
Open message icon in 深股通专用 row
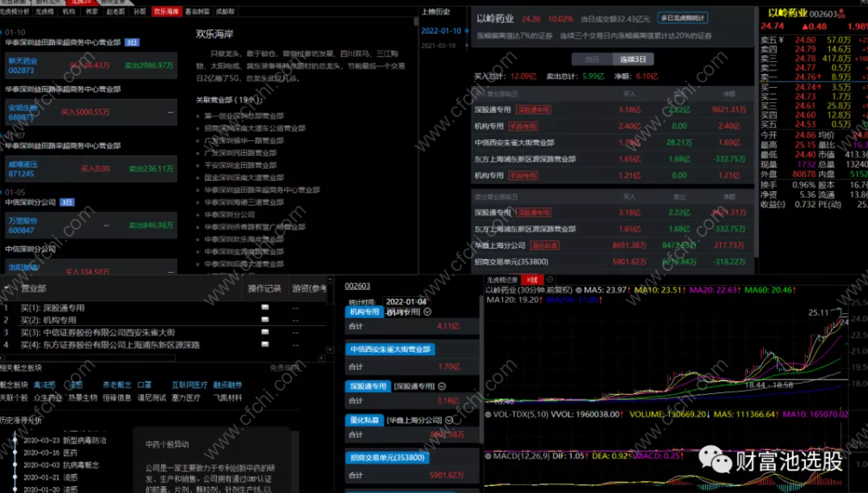pos(264,307)
